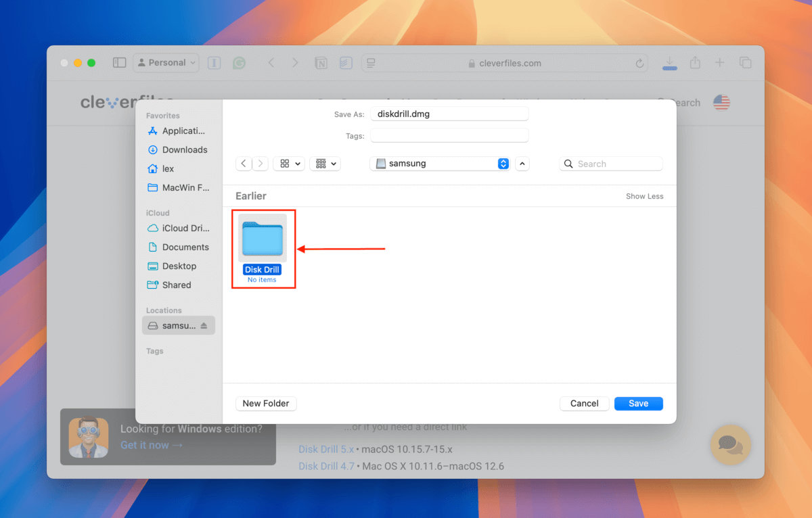Toggle the Safari sidebar icon
This screenshot has height=518, width=812.
point(119,62)
